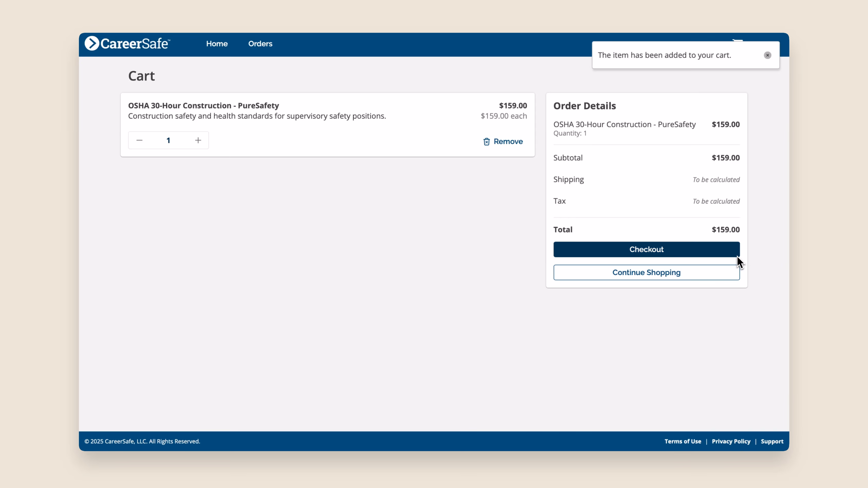The image size is (868, 488).
Task: Click the course description 'Construction safety and health standards' text
Action: (x=257, y=116)
